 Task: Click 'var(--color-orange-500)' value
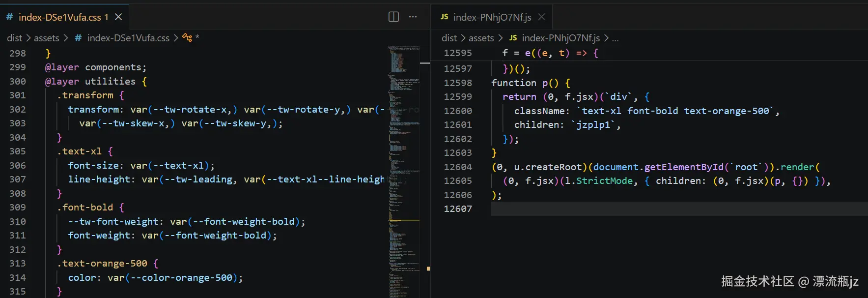pos(173,278)
